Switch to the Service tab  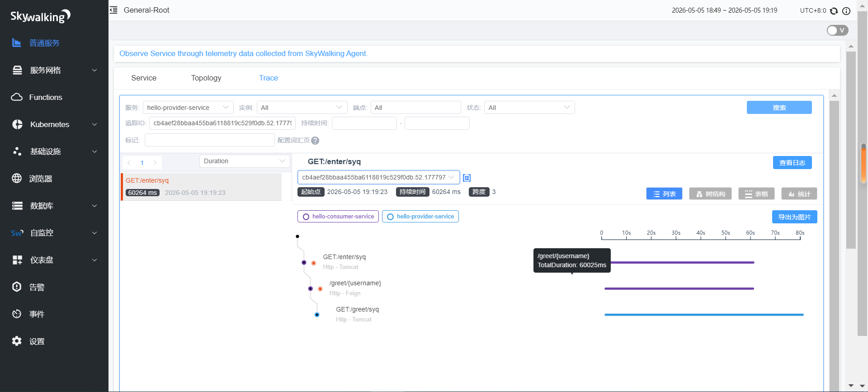tap(144, 78)
